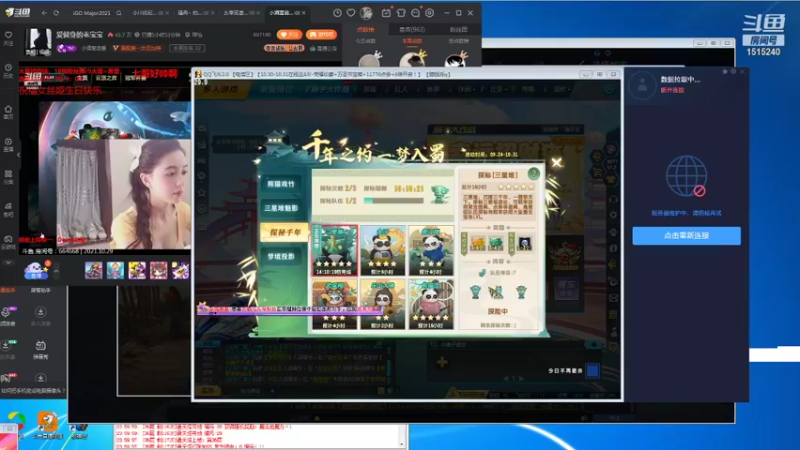Click the orange 关注 follow button
This screenshot has width=800, height=450.
tap(289, 34)
